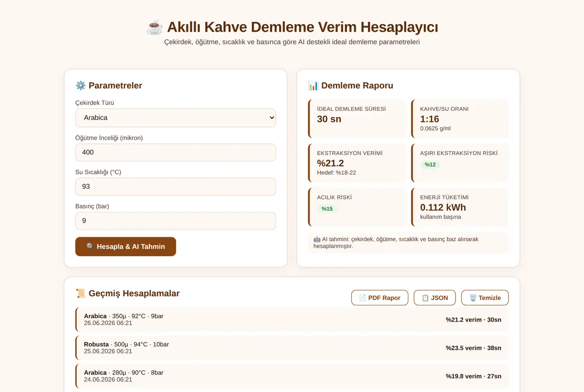Click the %15 Acılık Riski badge
This screenshot has height=392, width=584.
327,209
